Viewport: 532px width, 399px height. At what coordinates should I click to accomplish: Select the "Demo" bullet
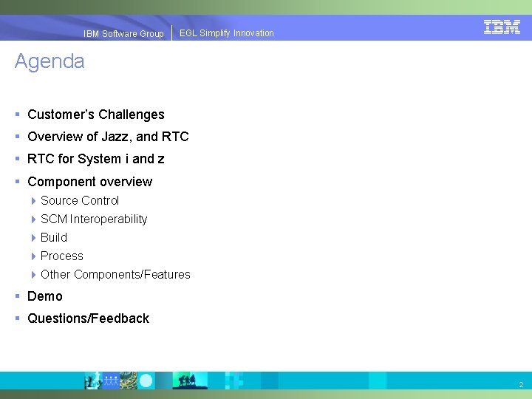45,296
